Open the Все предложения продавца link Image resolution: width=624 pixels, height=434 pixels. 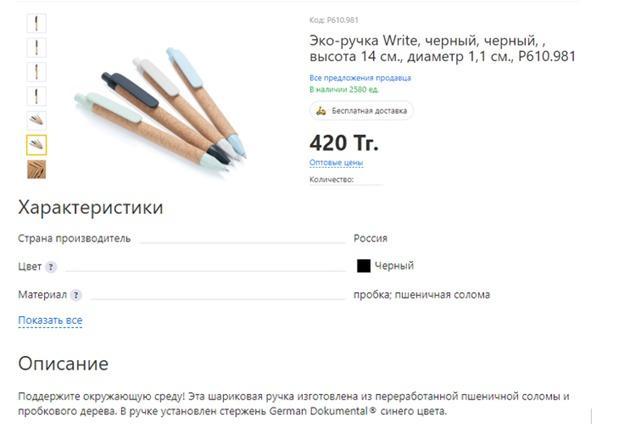[x=360, y=78]
